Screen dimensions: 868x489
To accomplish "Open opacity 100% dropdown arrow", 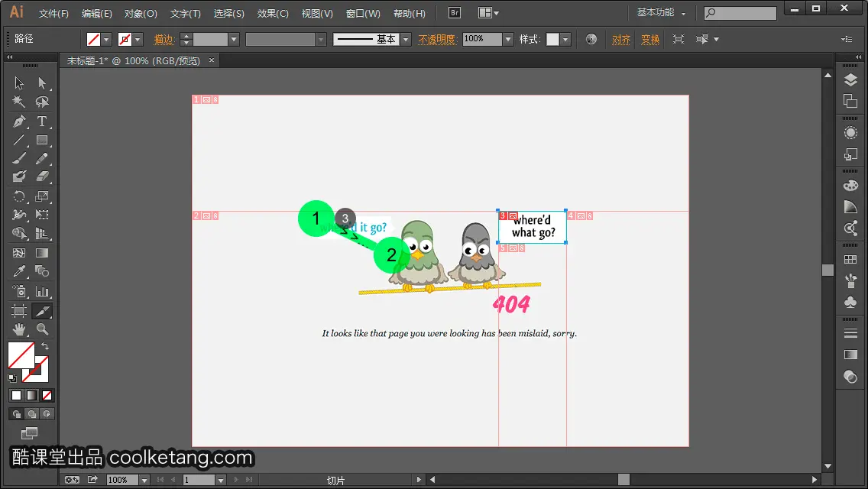I will [507, 39].
